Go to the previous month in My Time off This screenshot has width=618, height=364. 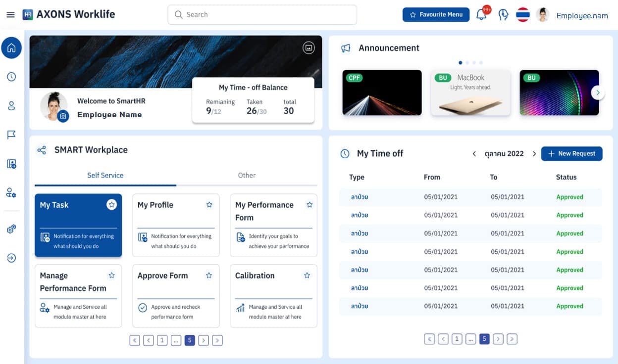tap(474, 154)
